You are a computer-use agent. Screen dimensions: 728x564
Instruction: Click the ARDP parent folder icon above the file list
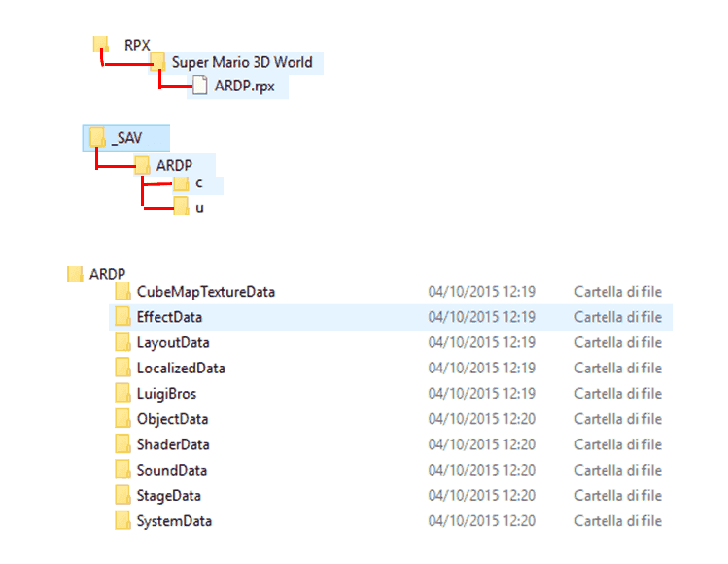[x=75, y=274]
